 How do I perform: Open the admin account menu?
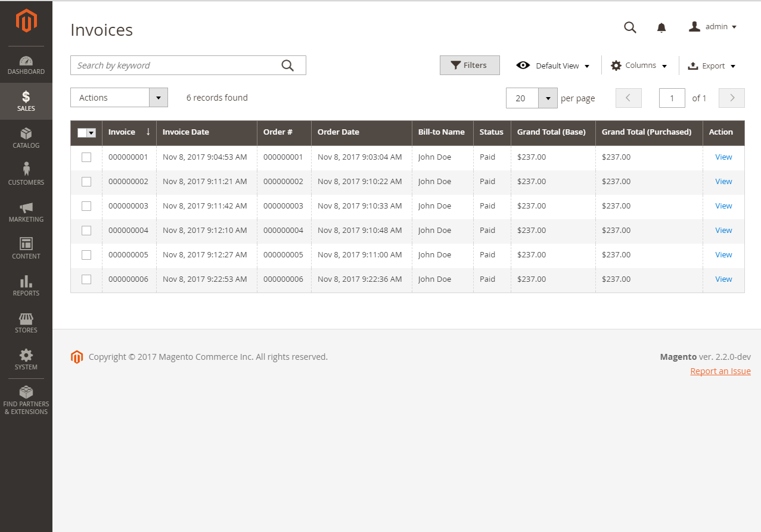click(x=713, y=26)
